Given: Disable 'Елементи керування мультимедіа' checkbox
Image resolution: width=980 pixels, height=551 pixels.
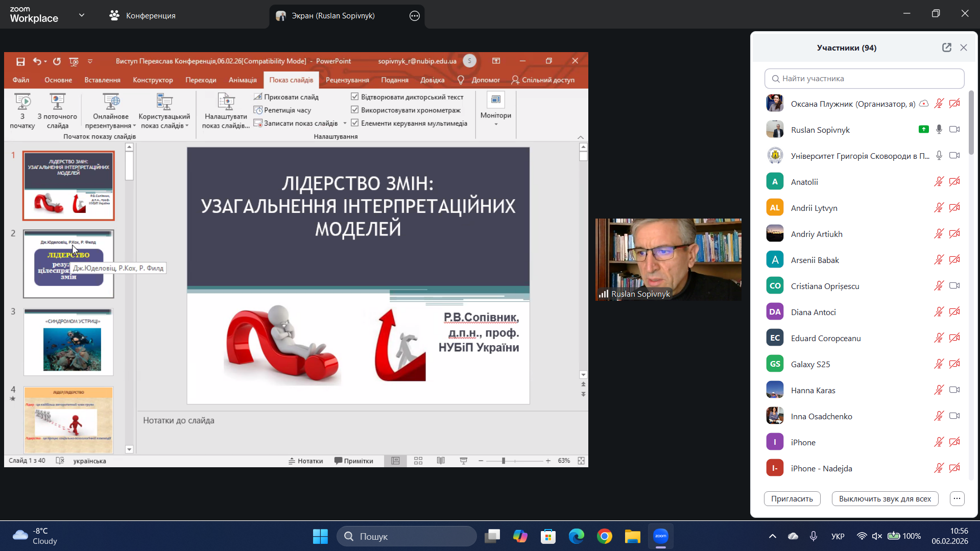Looking at the screenshot, I should pyautogui.click(x=355, y=123).
